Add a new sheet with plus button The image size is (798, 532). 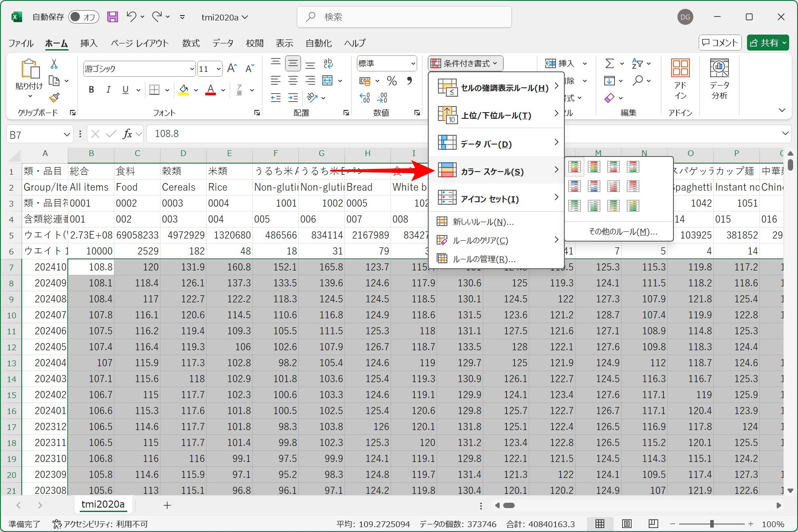[167, 505]
